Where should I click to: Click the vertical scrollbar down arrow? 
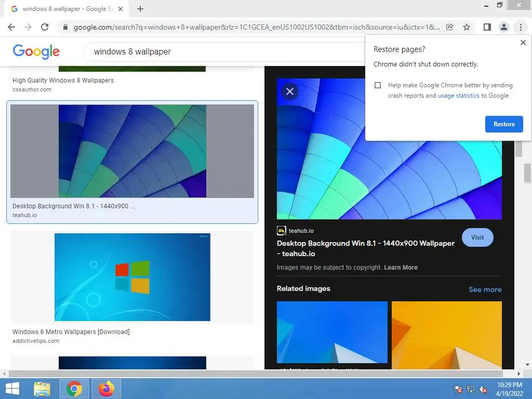point(528,365)
